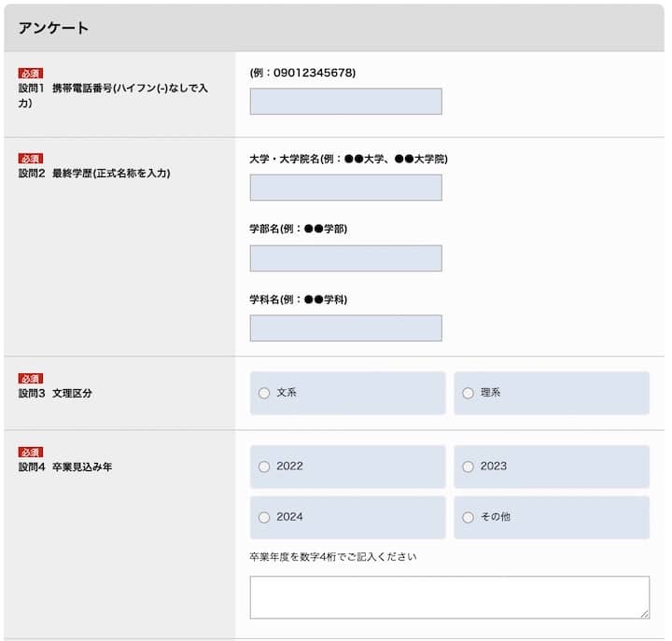Click the graduation year text area
This screenshot has height=641, width=672.
pyautogui.click(x=448, y=597)
